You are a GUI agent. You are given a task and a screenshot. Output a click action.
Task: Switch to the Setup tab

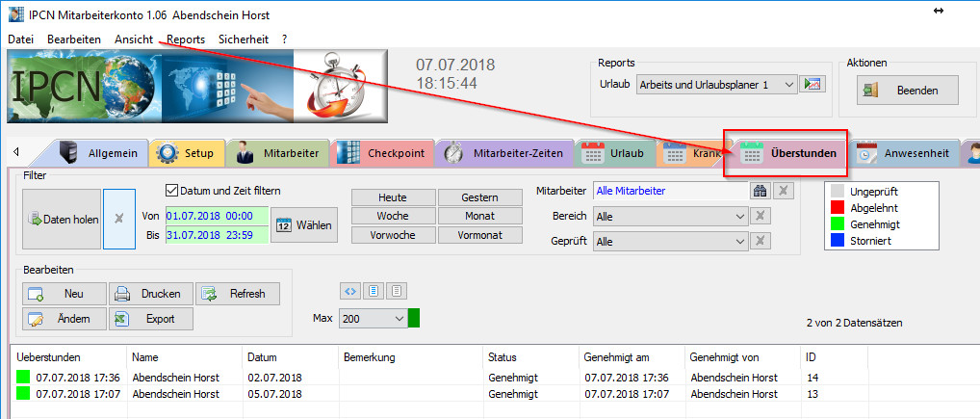click(188, 153)
